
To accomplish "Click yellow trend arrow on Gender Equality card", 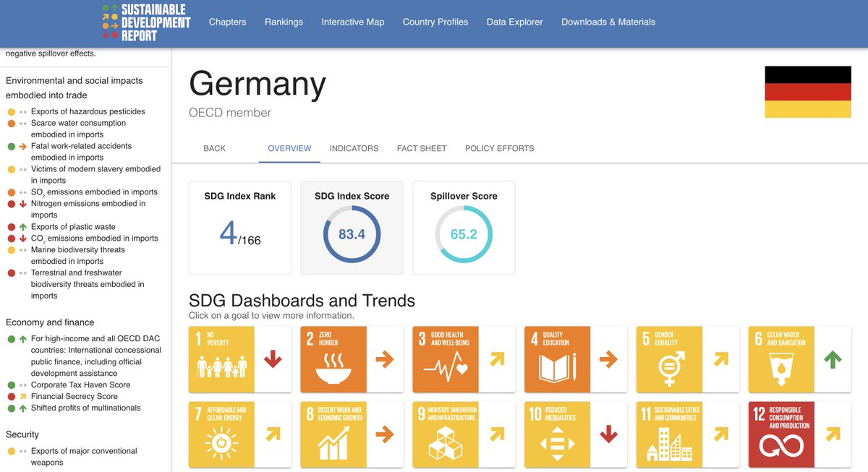I will (721, 359).
